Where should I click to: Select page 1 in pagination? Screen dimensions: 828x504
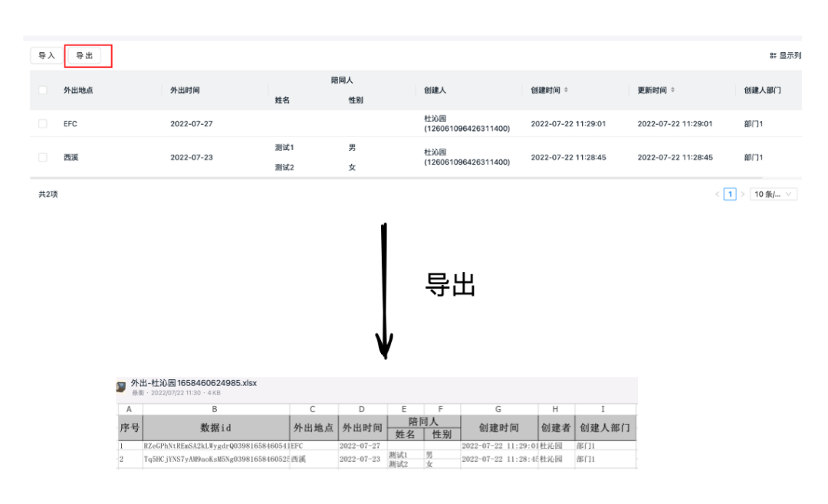730,195
